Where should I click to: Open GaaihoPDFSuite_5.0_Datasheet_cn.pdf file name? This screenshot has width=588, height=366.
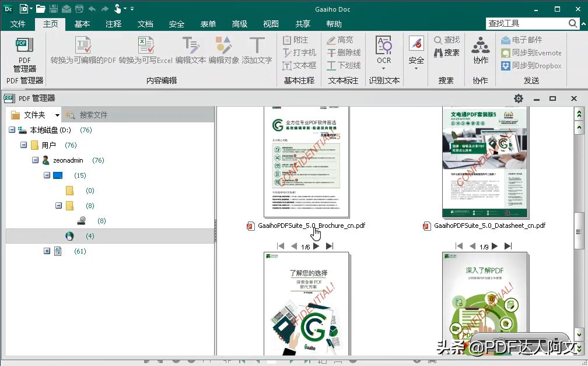click(490, 226)
